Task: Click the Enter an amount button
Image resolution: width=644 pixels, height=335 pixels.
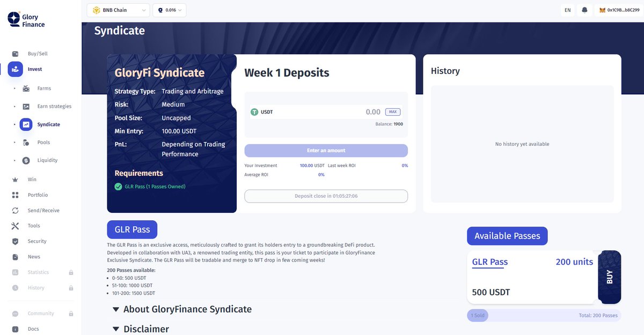Action: coord(326,151)
